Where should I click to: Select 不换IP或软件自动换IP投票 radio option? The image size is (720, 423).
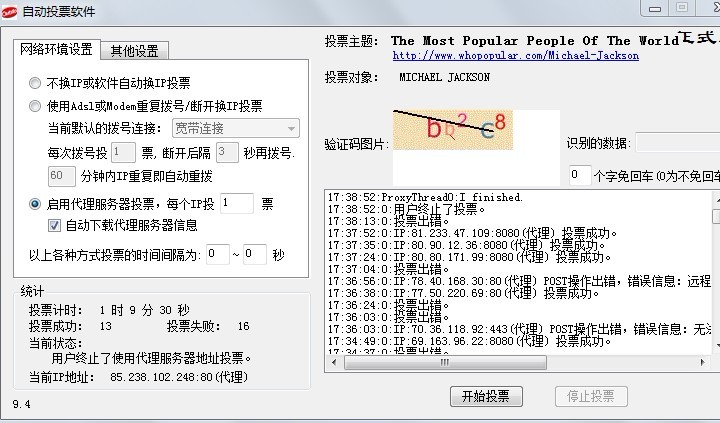coord(35,83)
